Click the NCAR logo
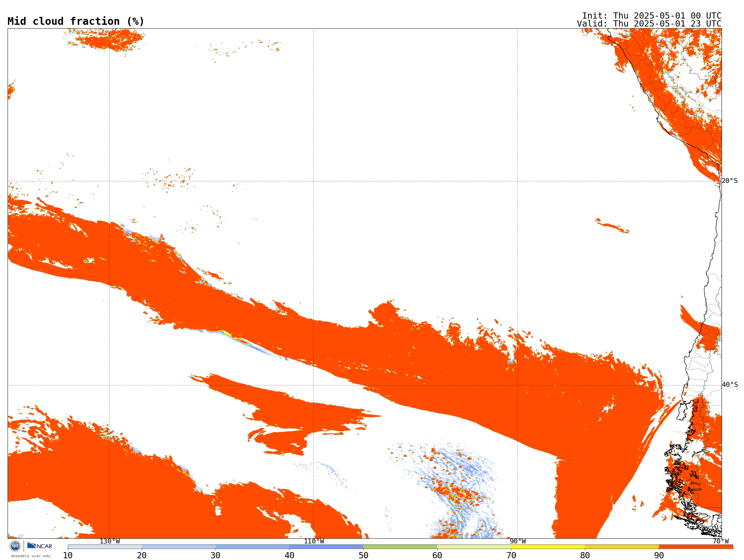Viewport: 744px width, 560px height. point(40,546)
